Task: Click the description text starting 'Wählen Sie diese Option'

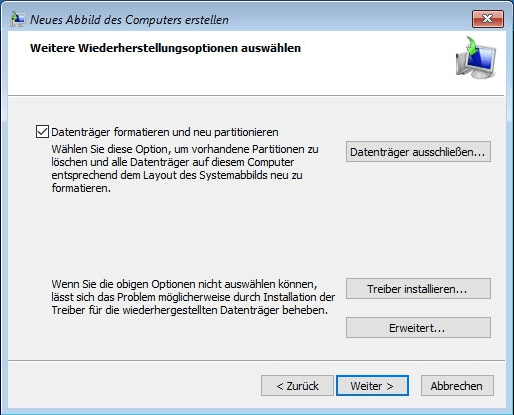Action: tap(185, 169)
